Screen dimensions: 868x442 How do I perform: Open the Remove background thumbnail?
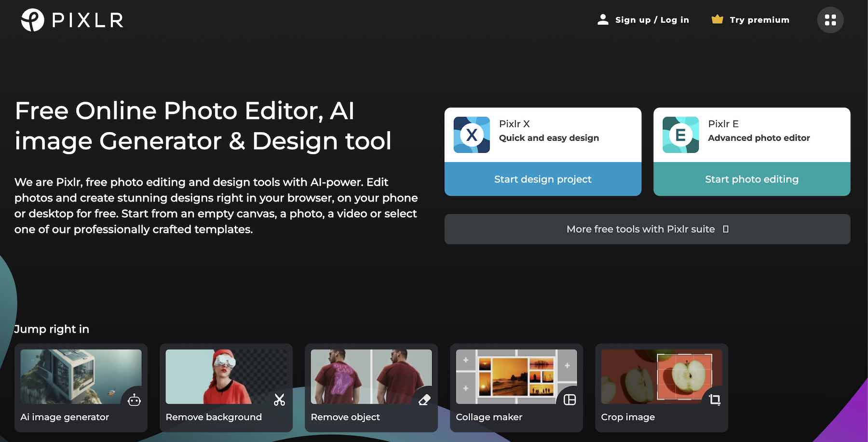click(x=226, y=377)
